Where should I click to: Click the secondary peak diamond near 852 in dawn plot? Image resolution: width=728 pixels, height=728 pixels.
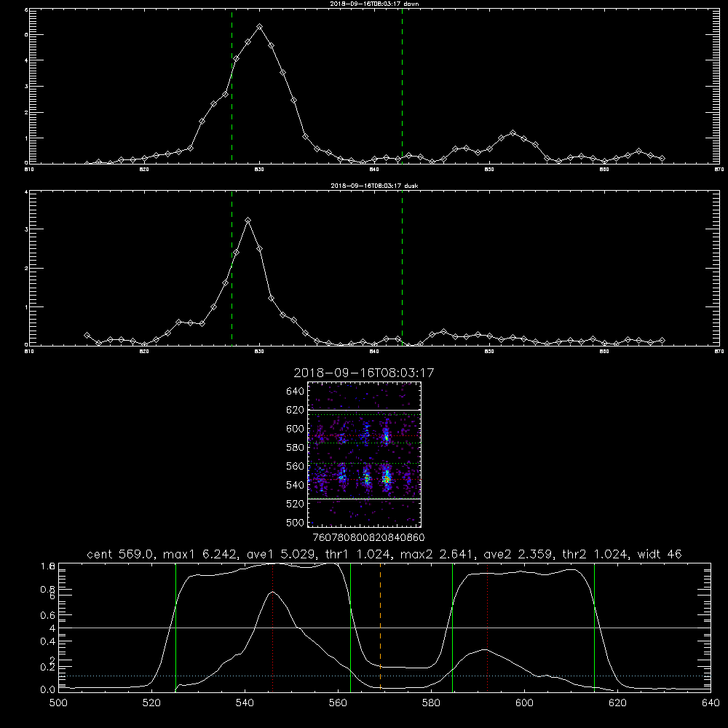(513, 133)
